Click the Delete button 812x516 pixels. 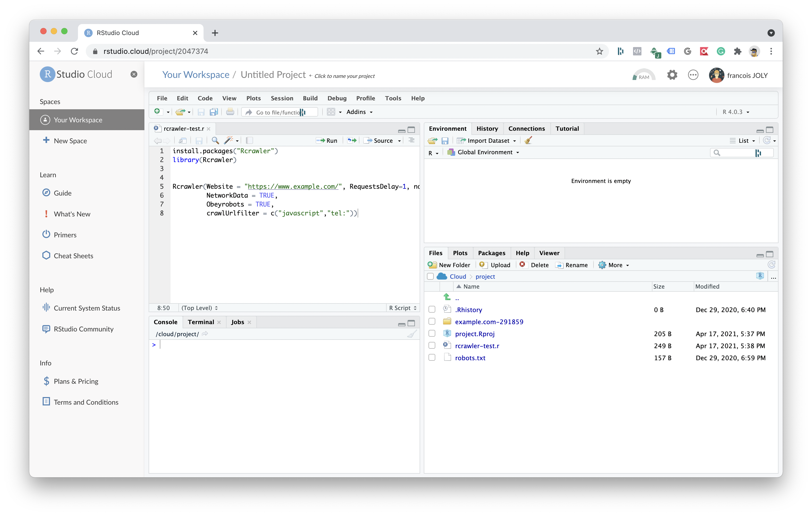[534, 265]
